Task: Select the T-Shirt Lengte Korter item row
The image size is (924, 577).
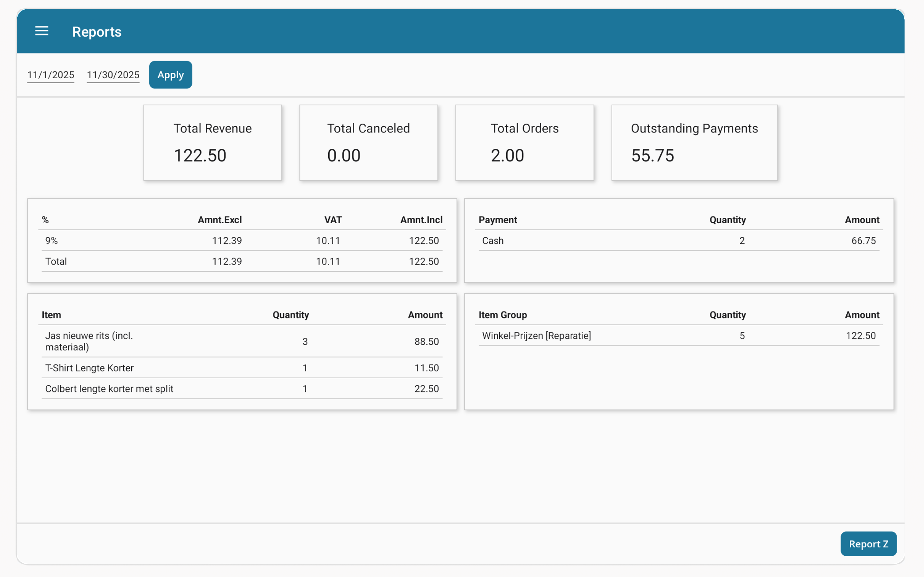Action: point(242,368)
